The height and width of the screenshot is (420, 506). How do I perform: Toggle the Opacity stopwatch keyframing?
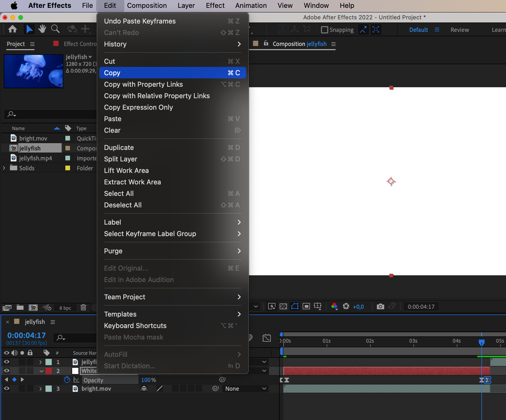pos(67,380)
